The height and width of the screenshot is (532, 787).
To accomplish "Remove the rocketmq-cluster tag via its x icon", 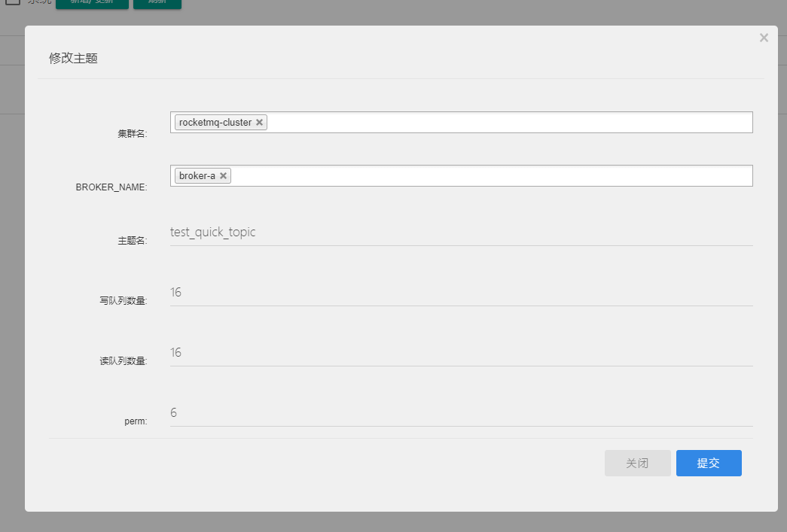I will click(259, 123).
